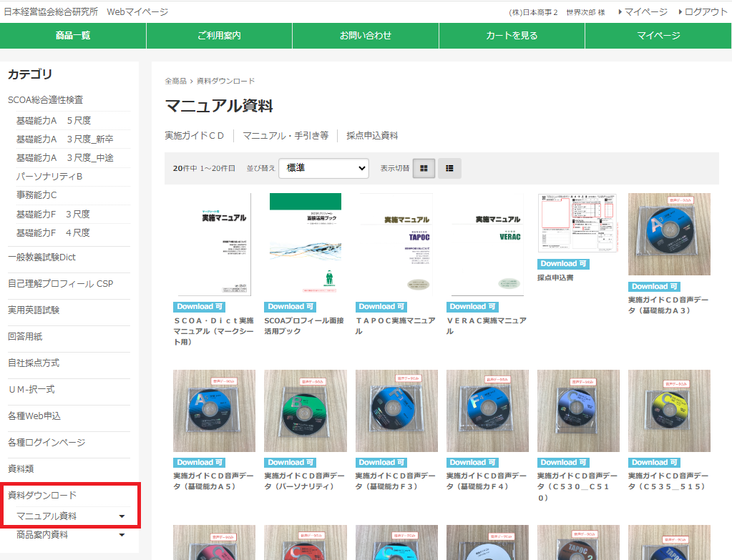Screen dimensions: 732x560
Task: Click Download可 badge for TAPOC実施マニュアル
Action: 381,307
